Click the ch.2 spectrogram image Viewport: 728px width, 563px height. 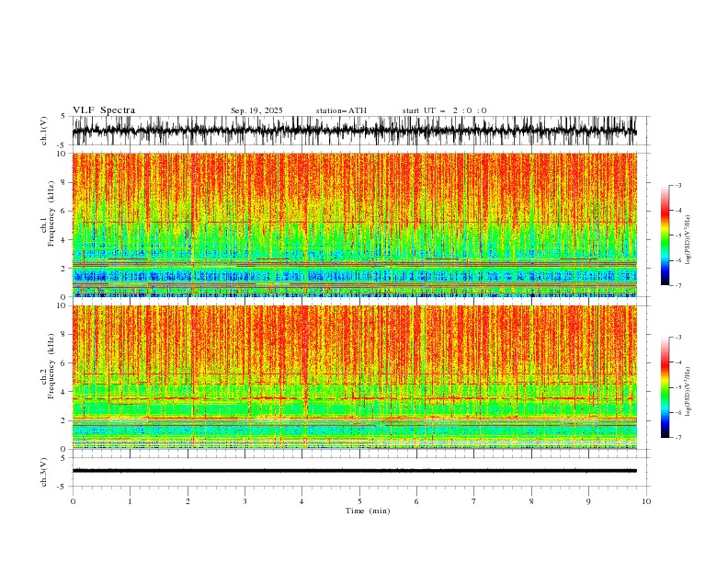coord(354,377)
